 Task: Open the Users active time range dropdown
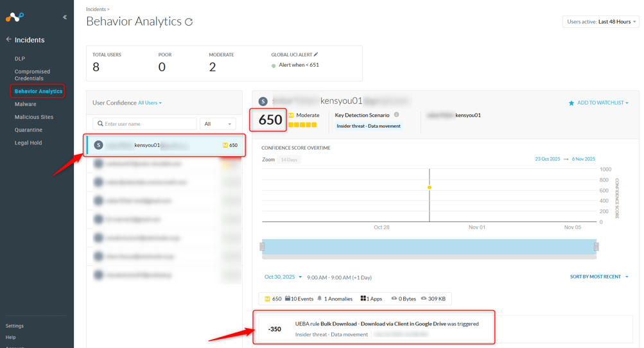600,22
